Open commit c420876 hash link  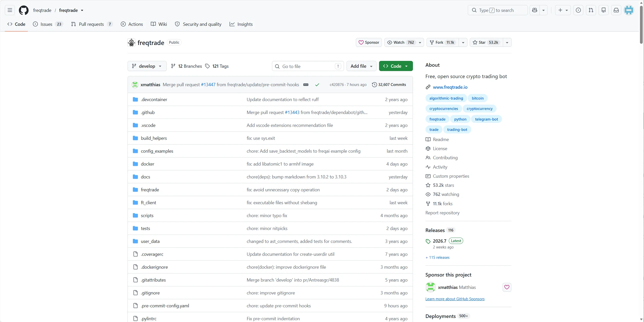click(x=337, y=85)
